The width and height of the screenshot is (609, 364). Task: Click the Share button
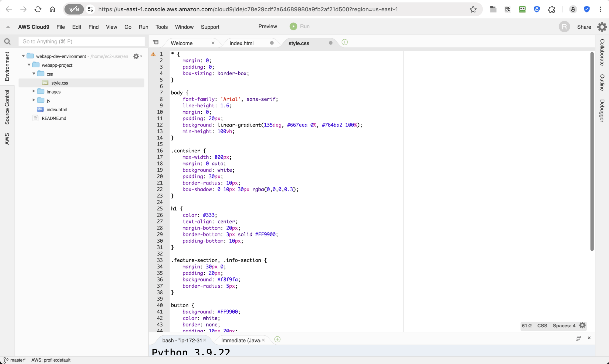[584, 27]
